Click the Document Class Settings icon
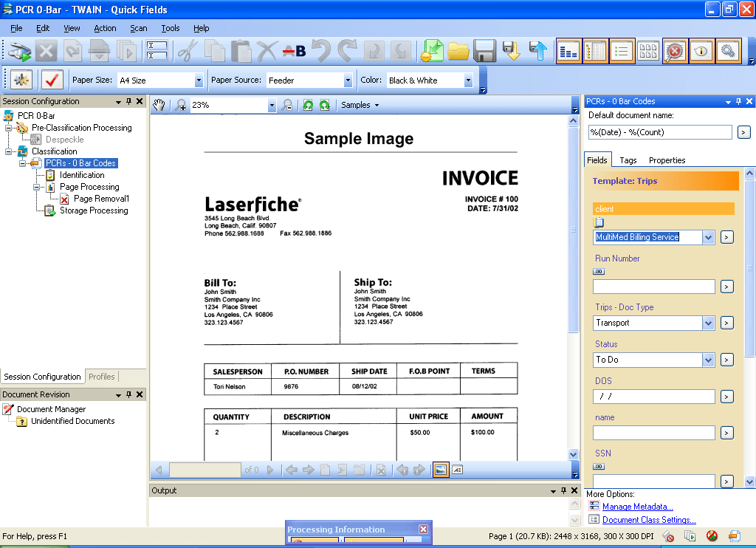Screen dimensions: 756x548 click(x=594, y=519)
